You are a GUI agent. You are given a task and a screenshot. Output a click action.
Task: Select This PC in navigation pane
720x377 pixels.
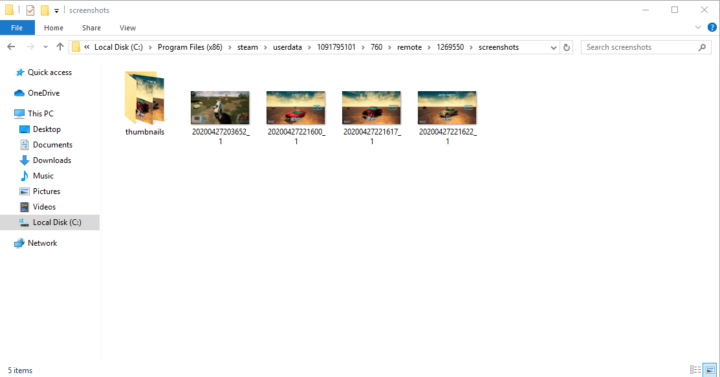pos(40,113)
